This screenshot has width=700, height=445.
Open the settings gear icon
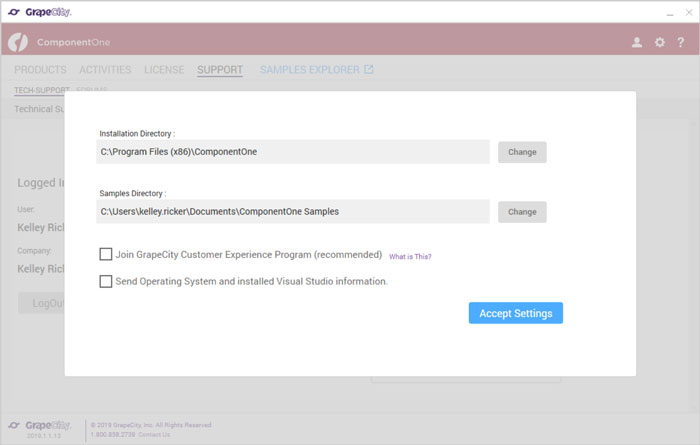[x=659, y=42]
